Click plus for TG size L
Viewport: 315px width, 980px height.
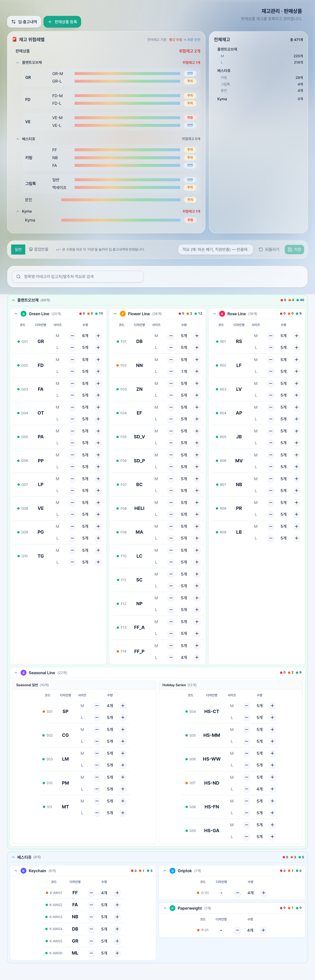98,562
